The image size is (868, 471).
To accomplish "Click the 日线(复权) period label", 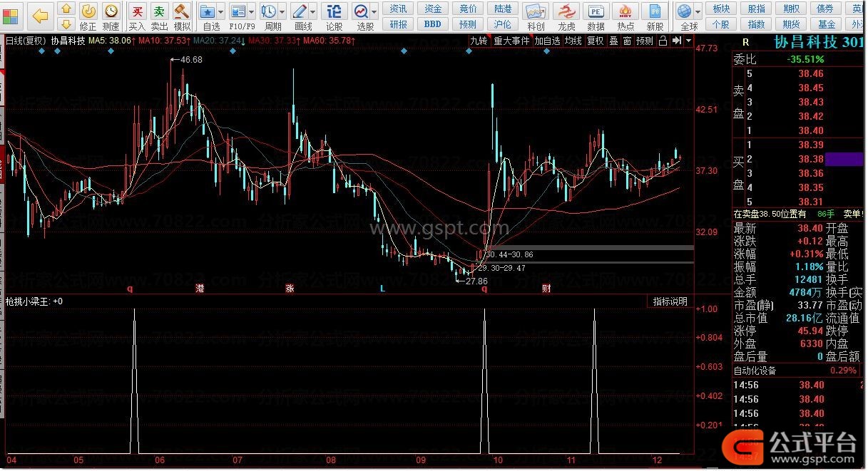I will point(26,41).
